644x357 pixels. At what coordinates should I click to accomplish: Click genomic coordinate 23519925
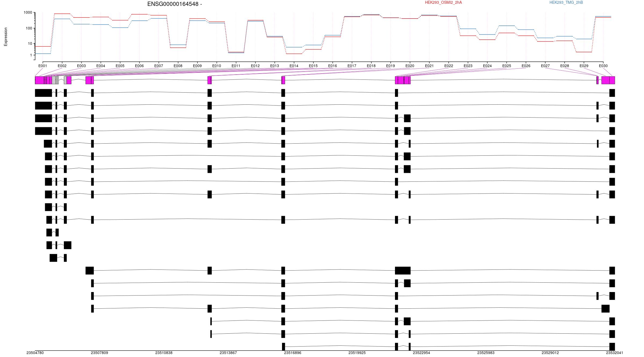tap(357, 353)
